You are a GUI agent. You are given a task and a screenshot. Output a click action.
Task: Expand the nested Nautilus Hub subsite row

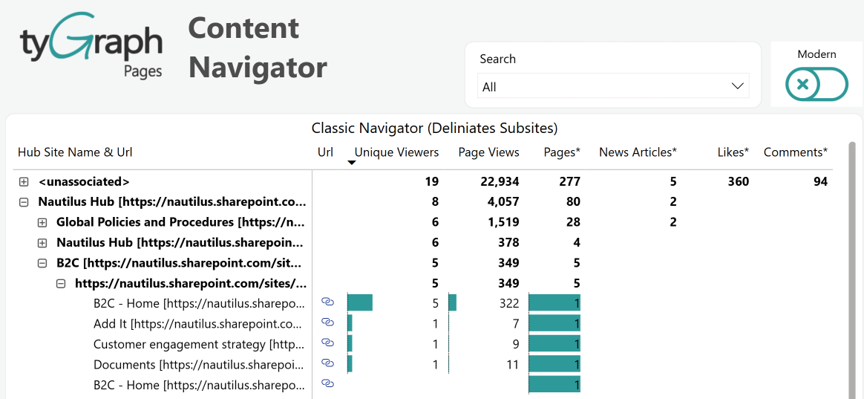pyautogui.click(x=42, y=243)
